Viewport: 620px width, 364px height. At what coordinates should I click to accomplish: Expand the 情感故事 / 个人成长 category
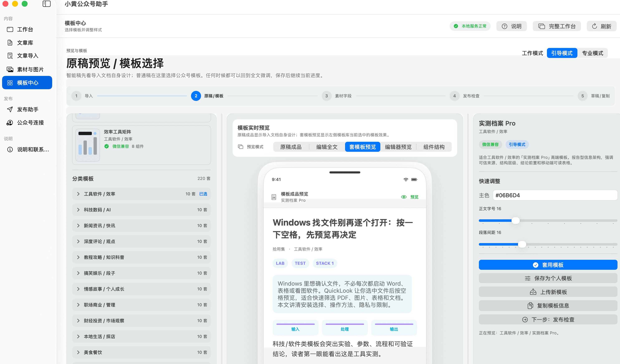141,289
